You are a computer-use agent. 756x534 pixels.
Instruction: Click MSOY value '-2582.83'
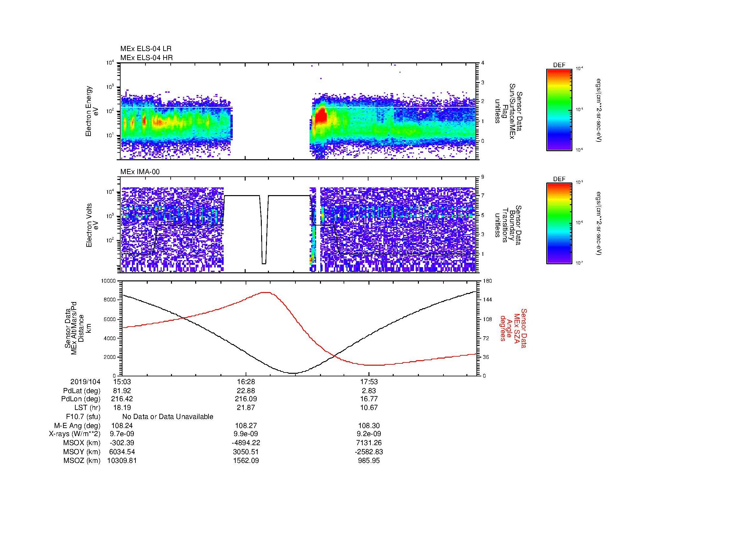[369, 452]
